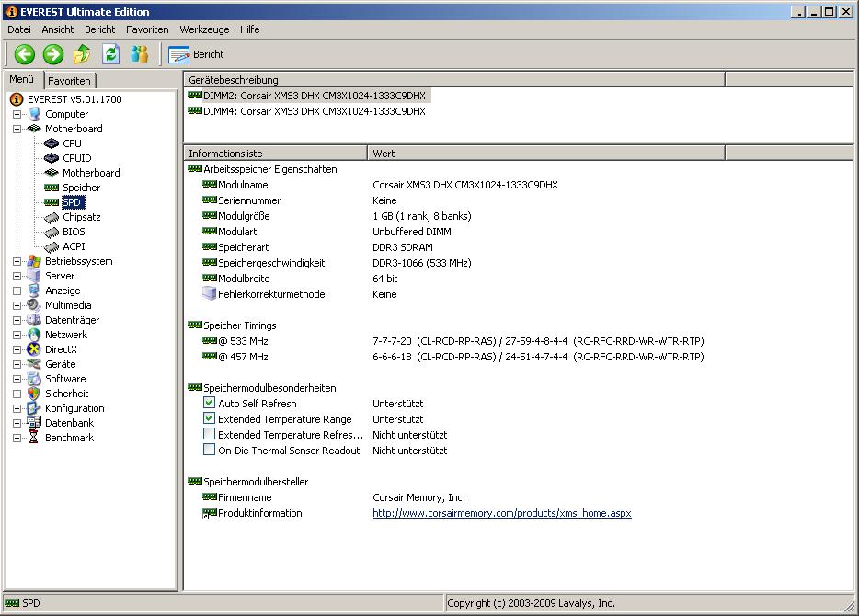This screenshot has width=859, height=616.
Task: Click the Geräte devices icon
Action: pyautogui.click(x=34, y=364)
